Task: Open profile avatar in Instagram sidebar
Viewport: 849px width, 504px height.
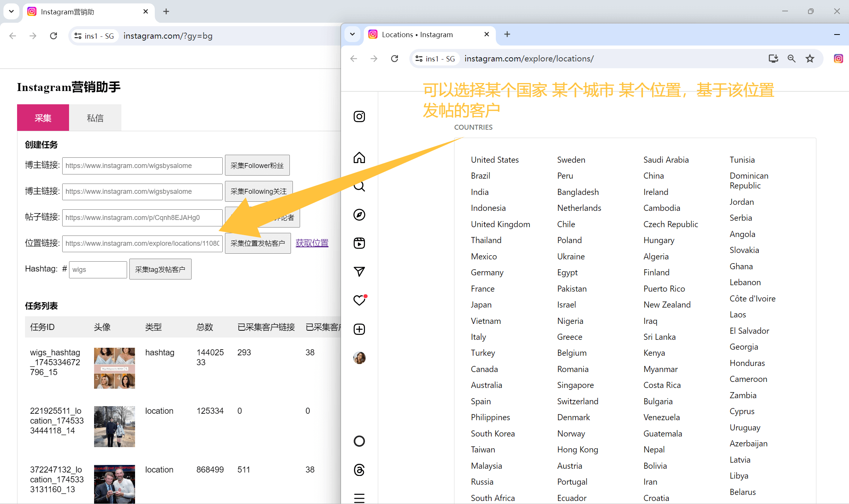Action: click(359, 358)
